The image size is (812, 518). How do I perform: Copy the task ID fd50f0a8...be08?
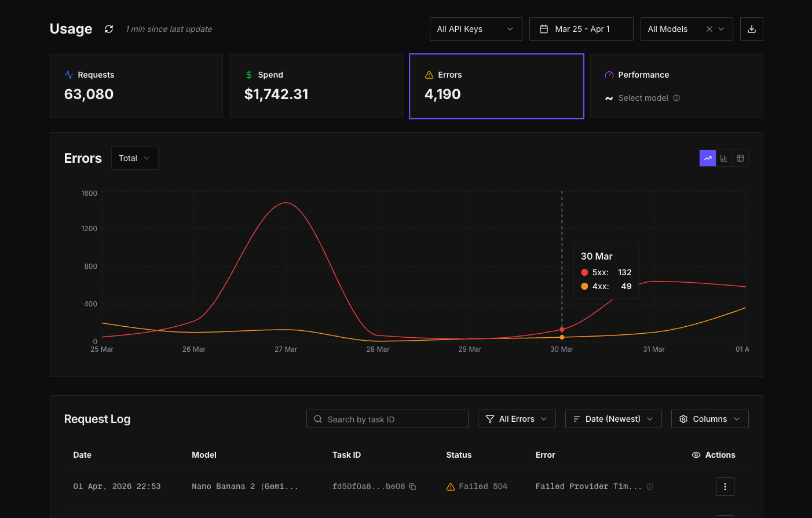[412, 487]
